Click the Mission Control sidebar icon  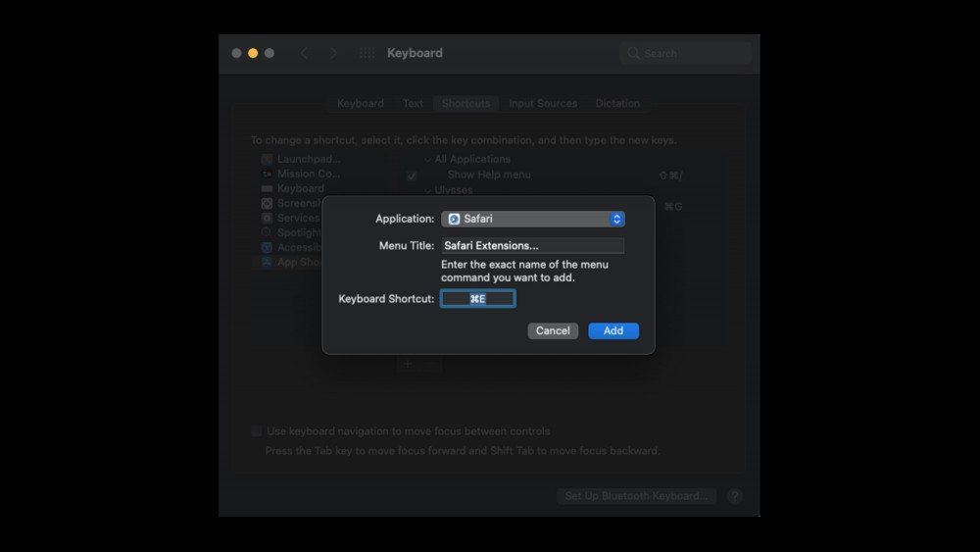(267, 174)
